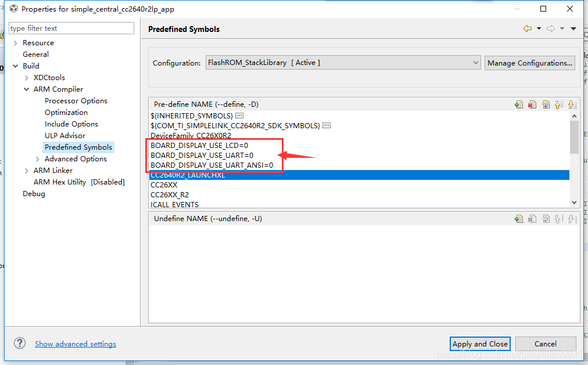Click Apply and Close
The width and height of the screenshot is (588, 365).
pos(480,344)
